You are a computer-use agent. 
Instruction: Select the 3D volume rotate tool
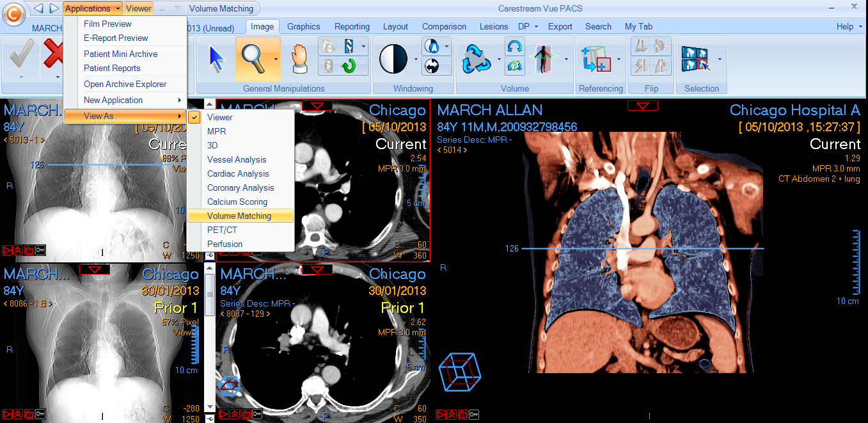point(477,59)
